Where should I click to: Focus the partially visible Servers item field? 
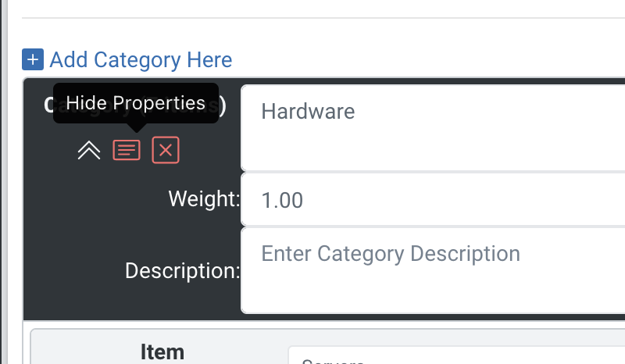(456, 355)
